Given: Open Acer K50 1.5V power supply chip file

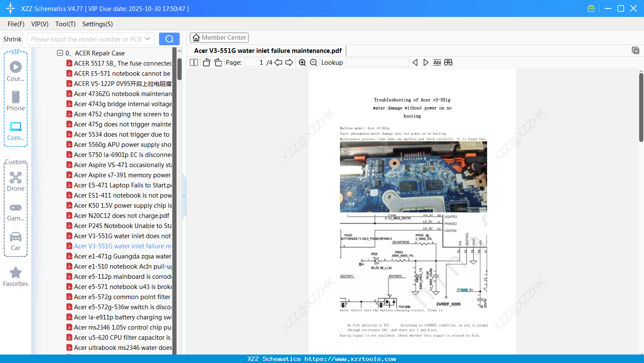Looking at the screenshot, I should point(119,205).
